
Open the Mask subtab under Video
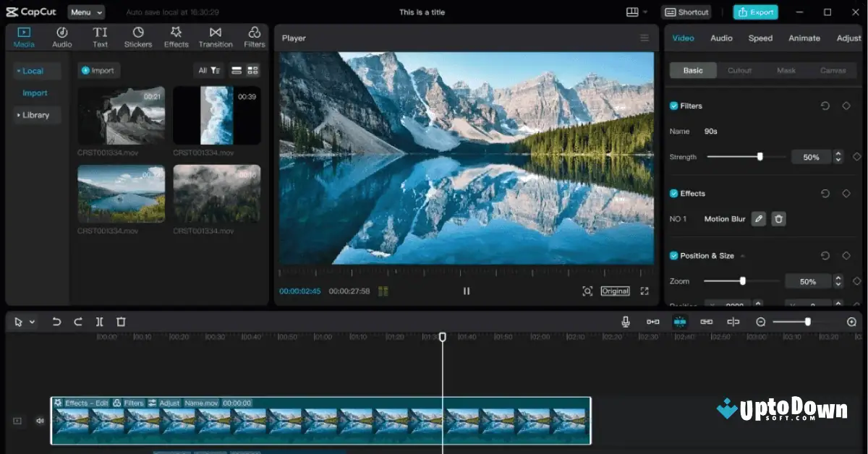tap(786, 70)
